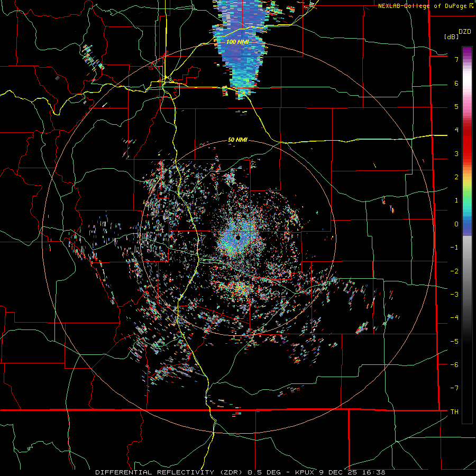Viewport: 476px width, 476px height.
Task: Click the '-5' value on color scale
Action: (454, 342)
